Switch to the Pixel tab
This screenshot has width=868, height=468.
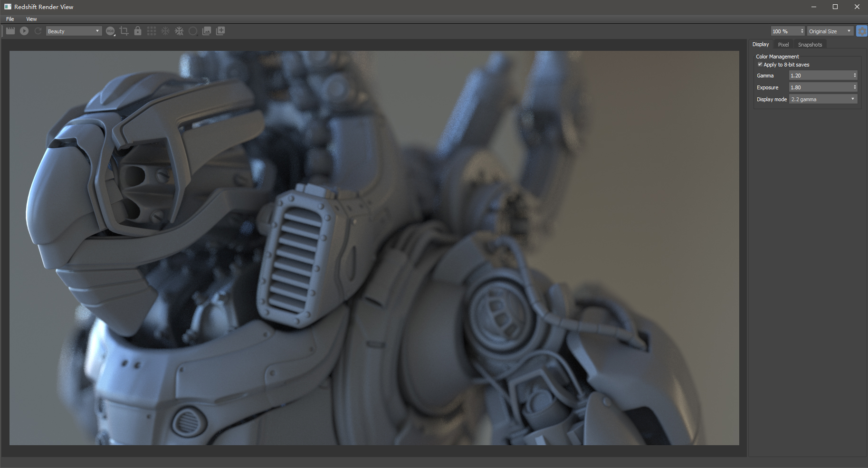click(x=783, y=45)
